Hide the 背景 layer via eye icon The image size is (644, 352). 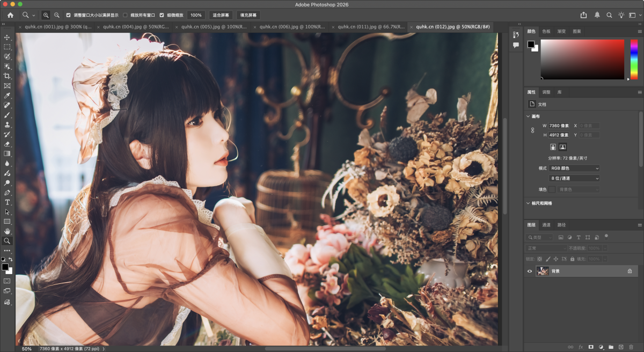(x=530, y=272)
